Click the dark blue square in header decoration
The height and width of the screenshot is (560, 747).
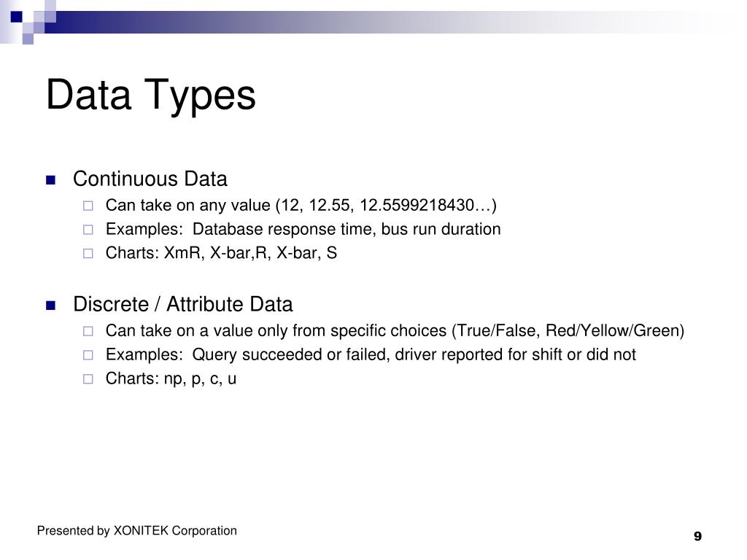(17, 17)
